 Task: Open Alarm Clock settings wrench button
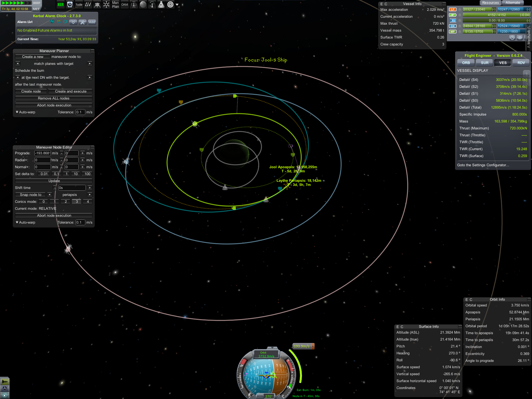coord(83,22)
